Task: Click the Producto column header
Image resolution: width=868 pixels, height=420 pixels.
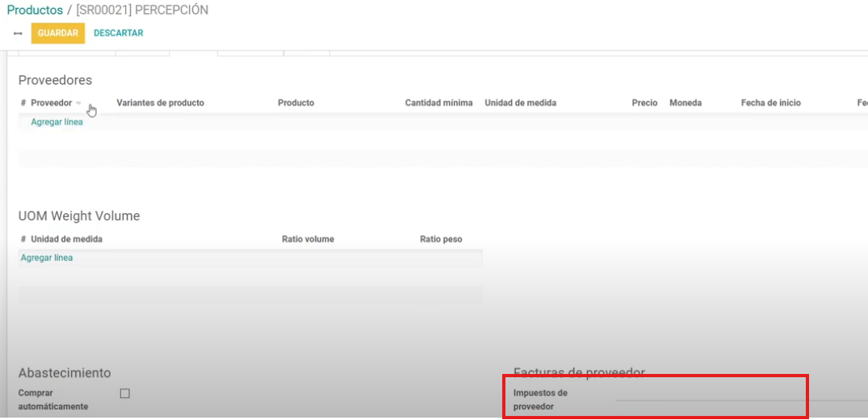Action: coord(296,103)
